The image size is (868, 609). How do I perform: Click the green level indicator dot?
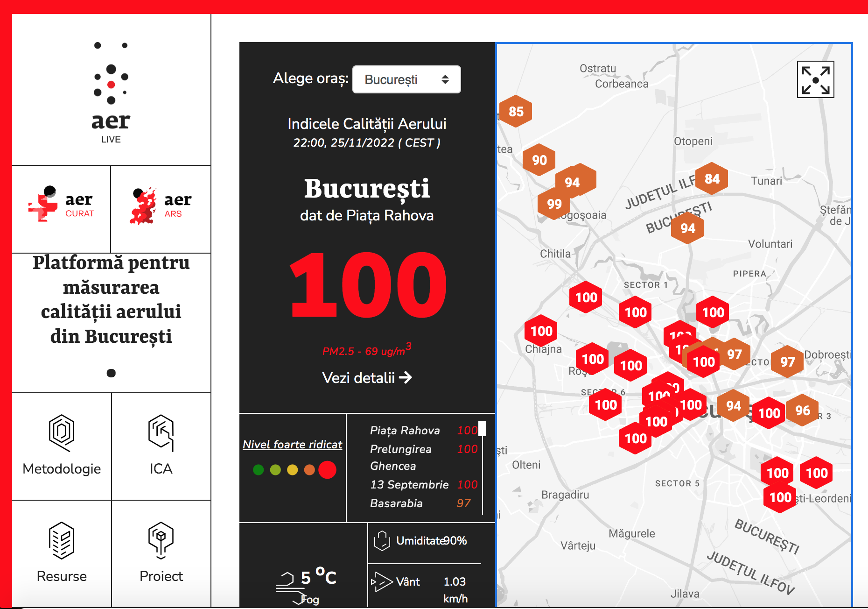click(258, 470)
